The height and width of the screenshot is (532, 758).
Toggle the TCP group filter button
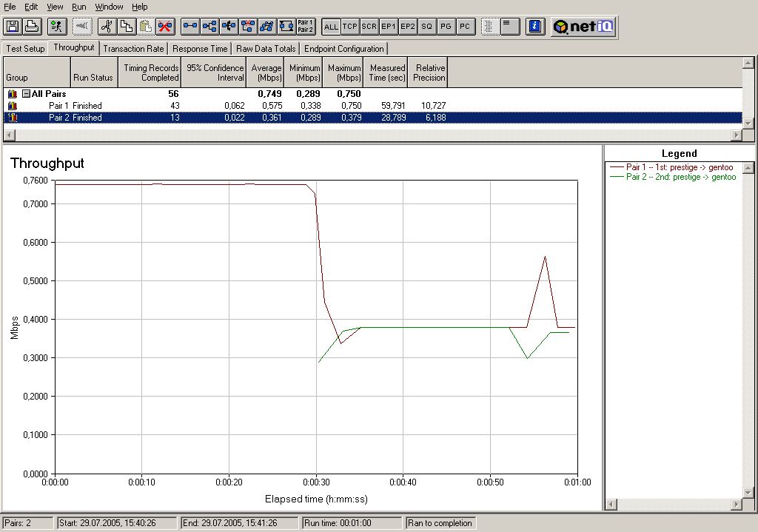(x=350, y=27)
